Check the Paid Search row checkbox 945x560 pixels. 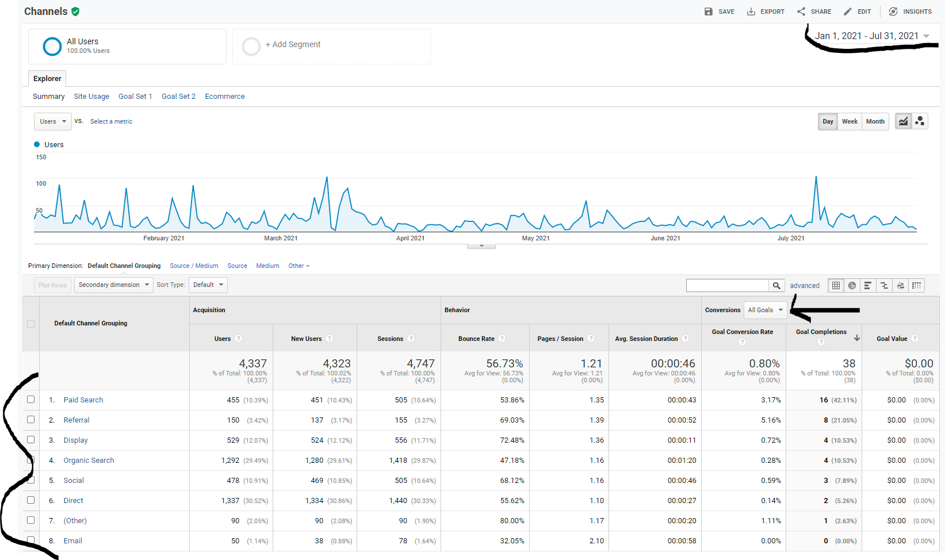click(x=31, y=400)
